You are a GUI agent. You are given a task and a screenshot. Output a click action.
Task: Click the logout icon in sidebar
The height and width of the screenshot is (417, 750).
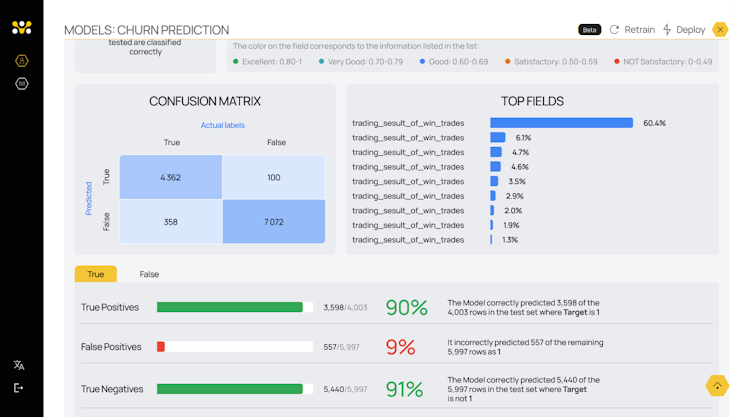coord(19,388)
